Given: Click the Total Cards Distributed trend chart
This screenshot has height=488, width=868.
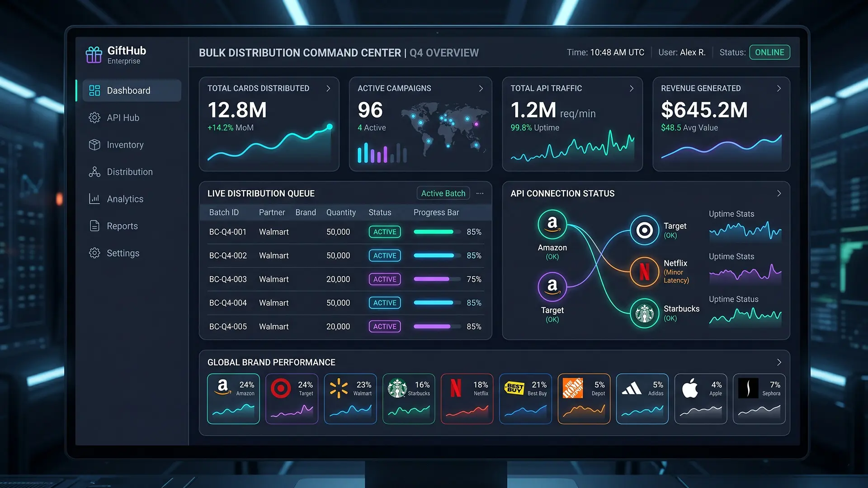Looking at the screenshot, I should click(x=270, y=142).
